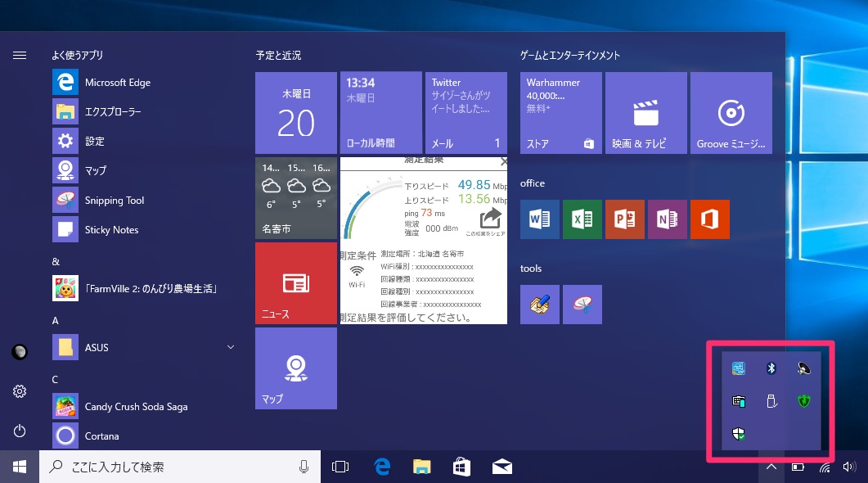The height and width of the screenshot is (483, 868).
Task: Select the office group heading
Action: pyautogui.click(x=533, y=183)
